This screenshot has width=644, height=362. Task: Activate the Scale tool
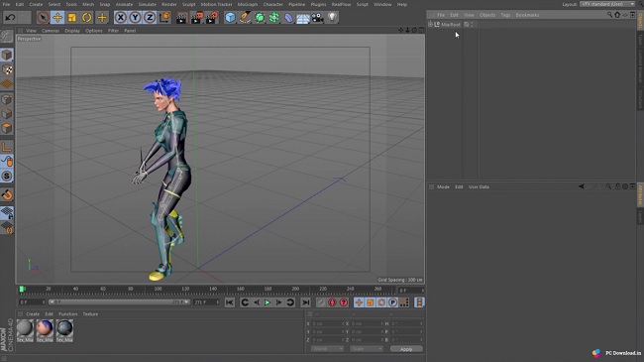(x=72, y=17)
